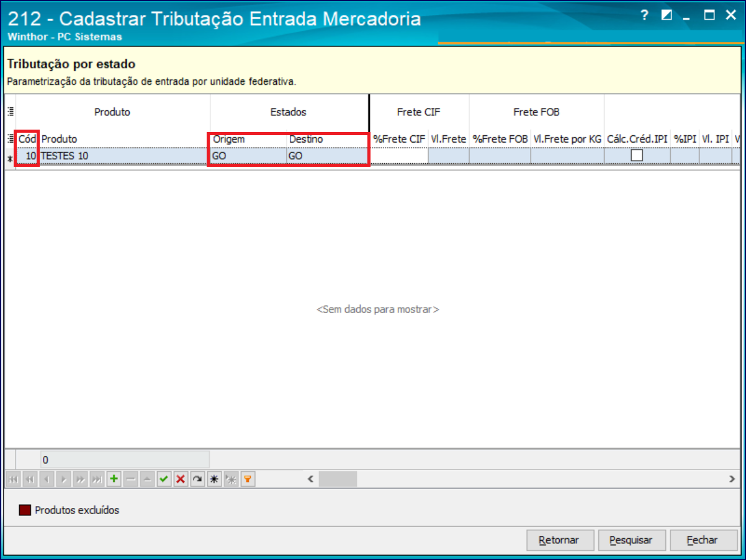
Task: Click %Frete CIF column header
Action: (x=399, y=139)
